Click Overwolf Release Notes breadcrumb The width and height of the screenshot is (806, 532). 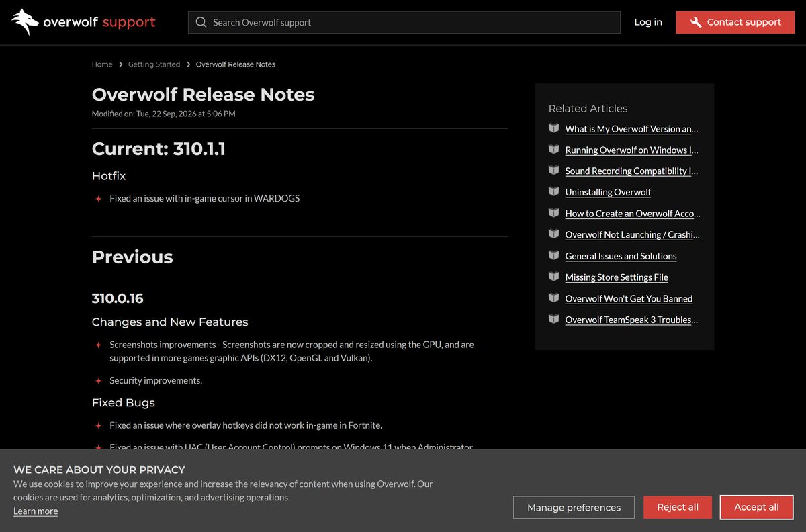click(x=236, y=64)
